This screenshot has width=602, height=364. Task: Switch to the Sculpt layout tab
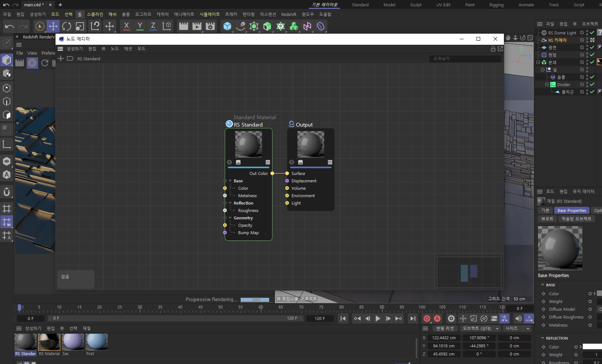[x=416, y=5]
